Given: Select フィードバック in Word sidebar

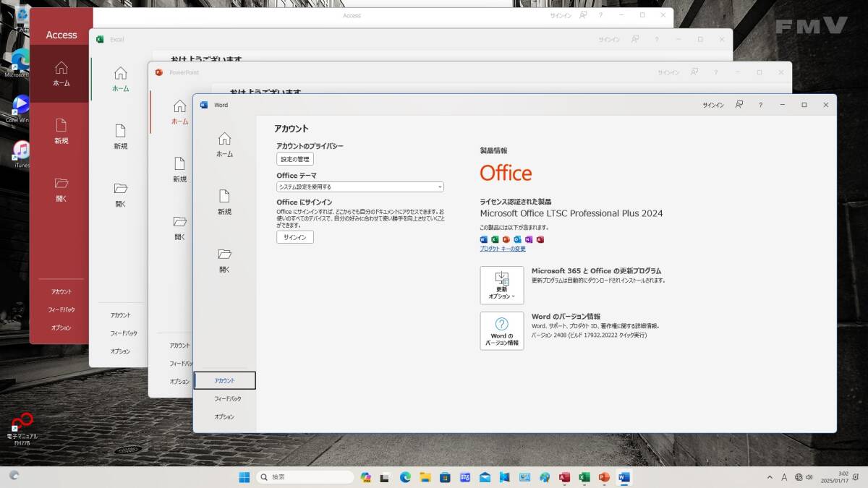Looking at the screenshot, I should (227, 398).
